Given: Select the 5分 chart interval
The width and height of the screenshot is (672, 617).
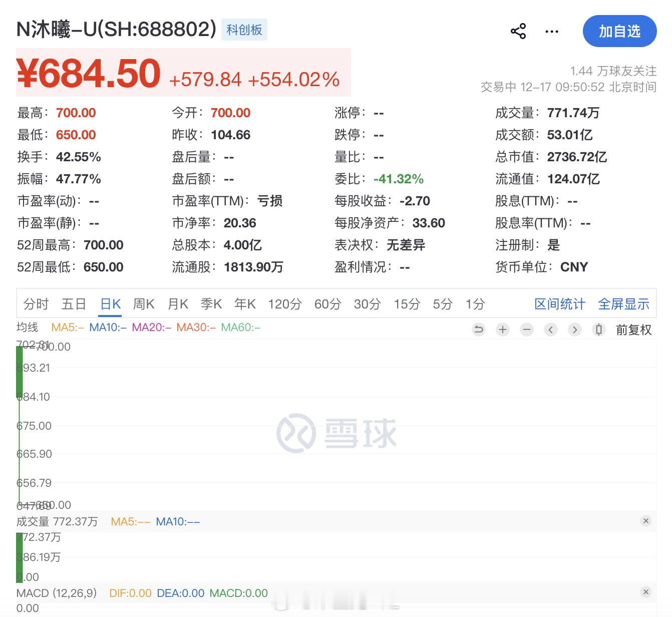Looking at the screenshot, I should 442,303.
